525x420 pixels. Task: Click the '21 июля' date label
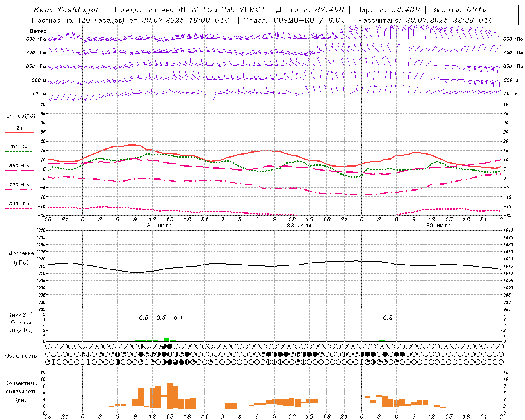click(160, 226)
